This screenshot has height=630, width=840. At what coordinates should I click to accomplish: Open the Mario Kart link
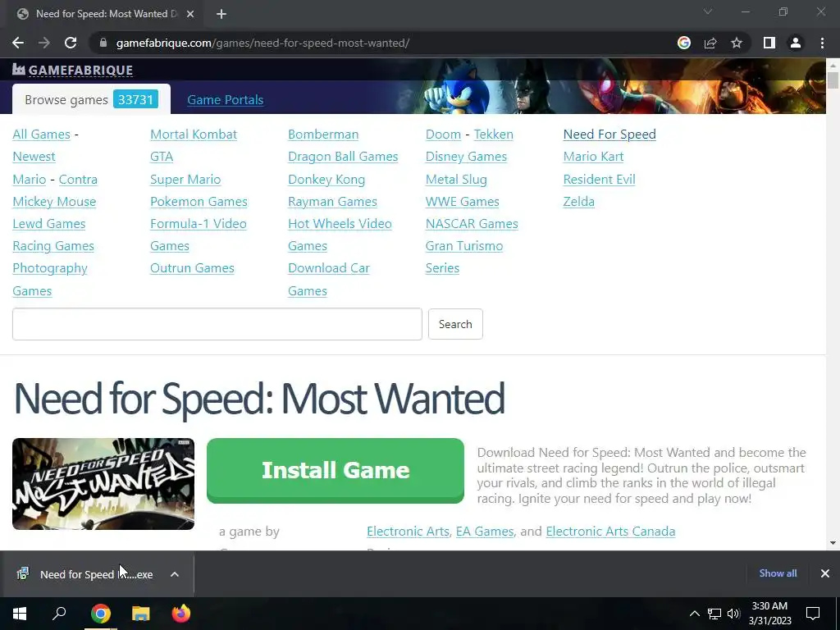tap(593, 157)
